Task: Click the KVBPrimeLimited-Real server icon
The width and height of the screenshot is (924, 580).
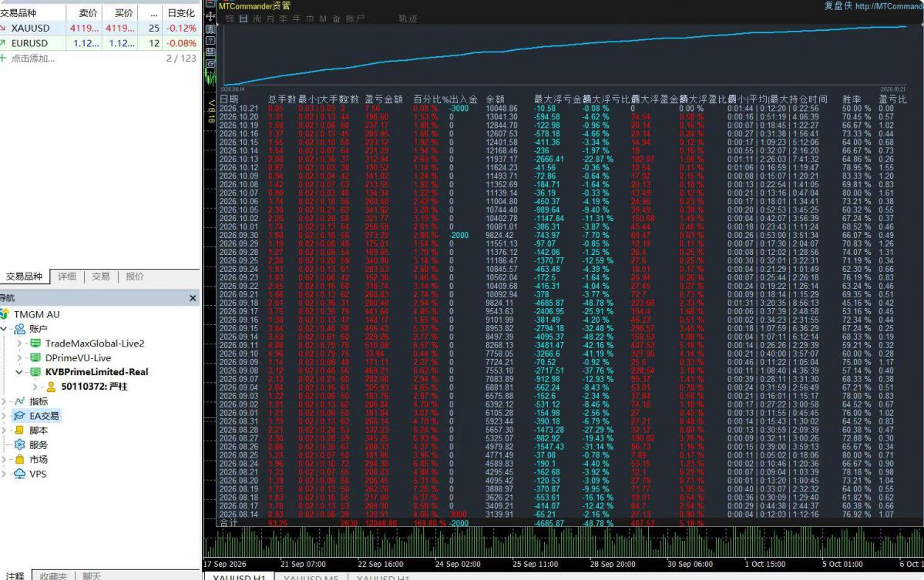Action: click(35, 372)
